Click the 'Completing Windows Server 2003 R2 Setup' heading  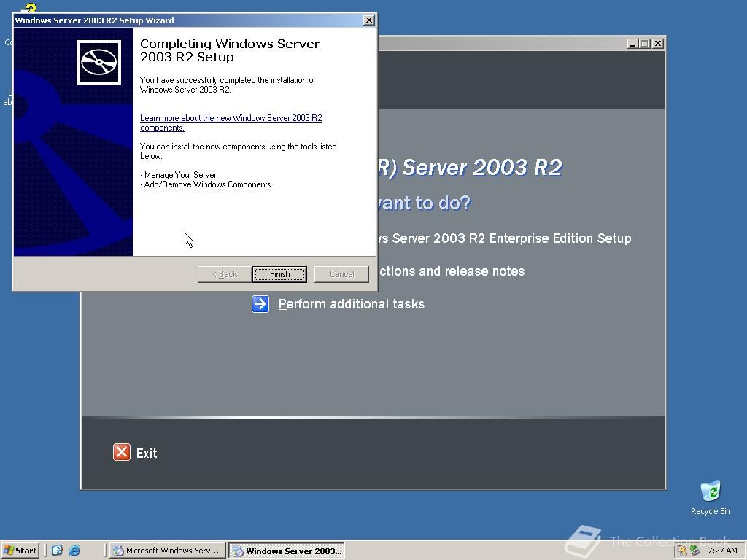click(x=230, y=50)
